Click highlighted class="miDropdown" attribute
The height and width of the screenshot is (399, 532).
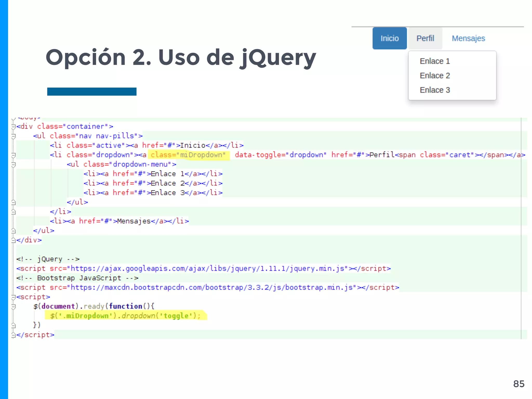click(189, 155)
